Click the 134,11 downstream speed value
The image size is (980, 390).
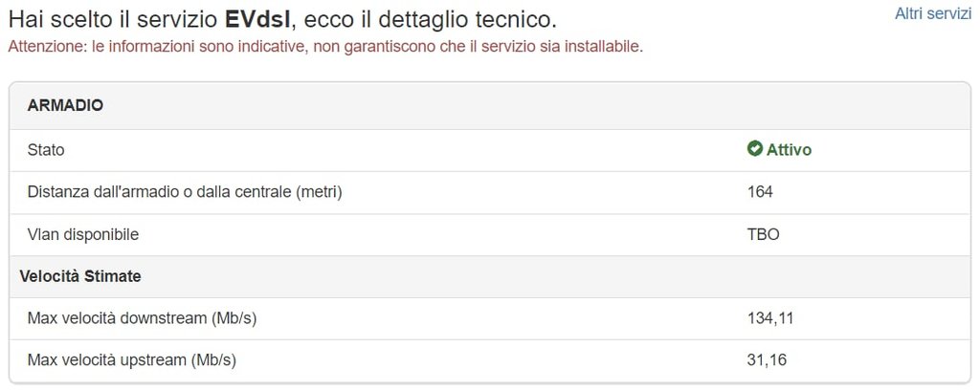(x=770, y=318)
